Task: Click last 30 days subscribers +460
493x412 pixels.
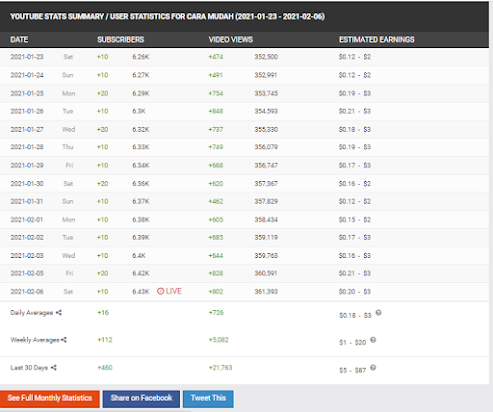Action: point(105,367)
